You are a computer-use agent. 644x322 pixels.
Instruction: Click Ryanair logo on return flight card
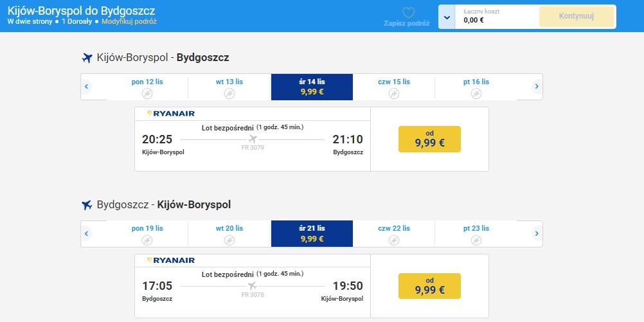click(x=171, y=260)
